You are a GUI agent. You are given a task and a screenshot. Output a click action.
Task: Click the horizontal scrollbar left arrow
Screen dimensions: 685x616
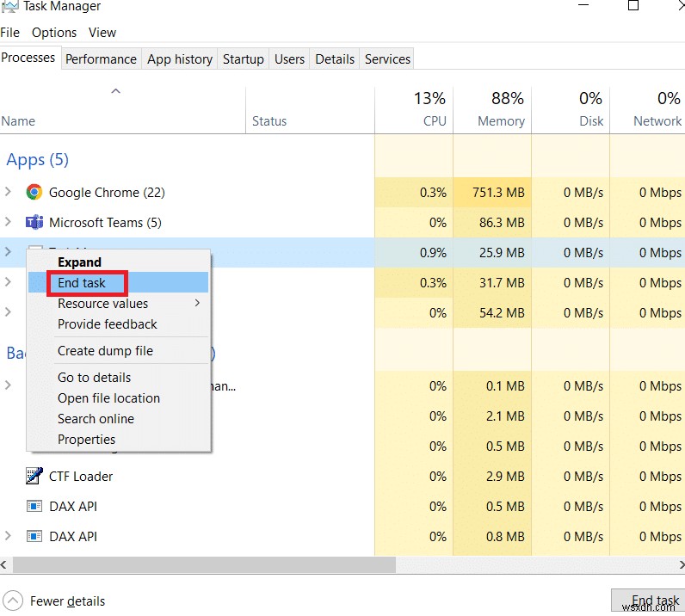(3, 565)
